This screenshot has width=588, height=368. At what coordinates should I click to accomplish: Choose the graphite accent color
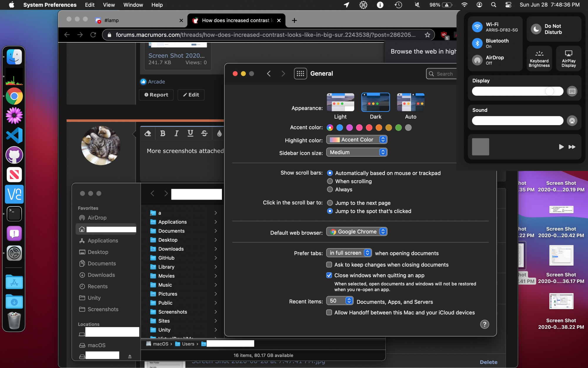point(408,127)
